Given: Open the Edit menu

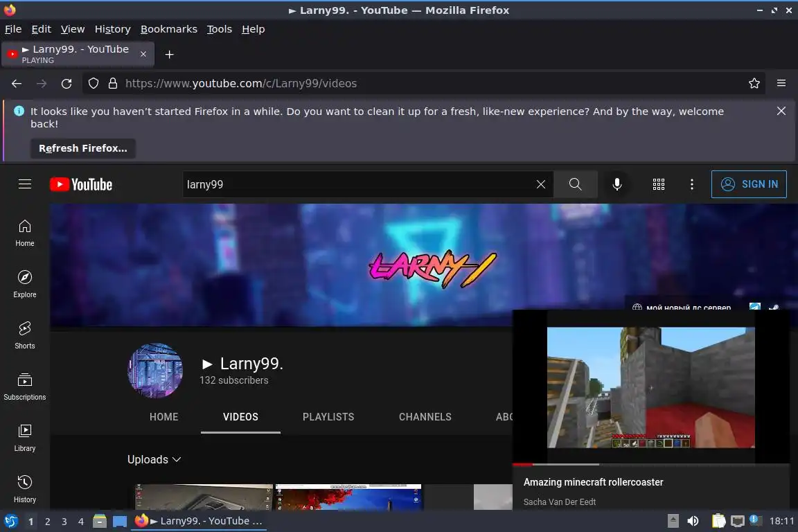Looking at the screenshot, I should [x=42, y=29].
